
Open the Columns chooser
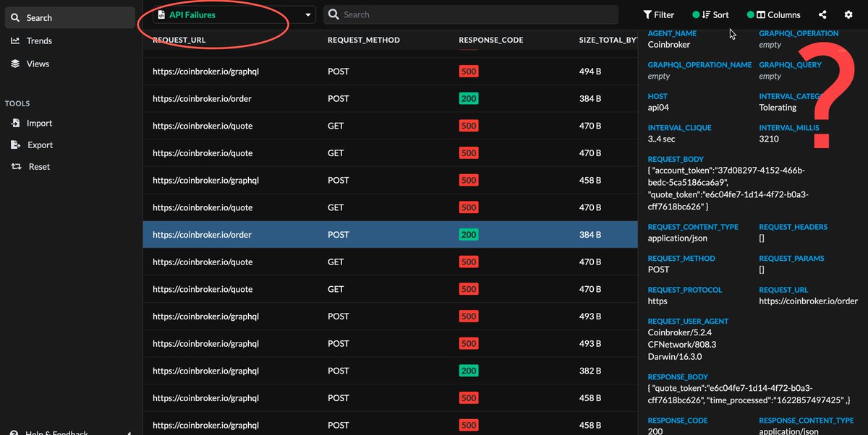pos(774,14)
